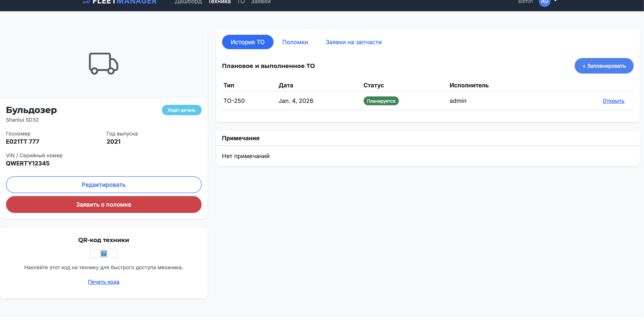Click the Печать кода link
This screenshot has width=644, height=321.
(x=104, y=282)
